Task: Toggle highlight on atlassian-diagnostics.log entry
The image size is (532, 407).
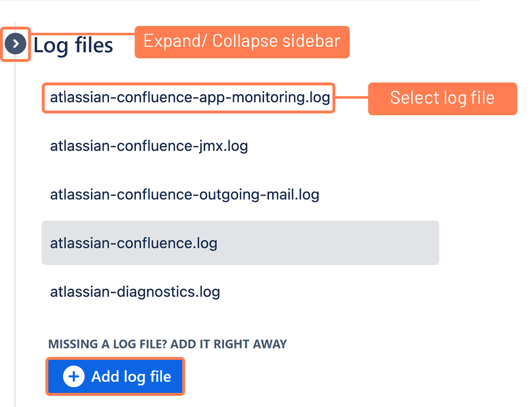Action: pyautogui.click(x=134, y=292)
